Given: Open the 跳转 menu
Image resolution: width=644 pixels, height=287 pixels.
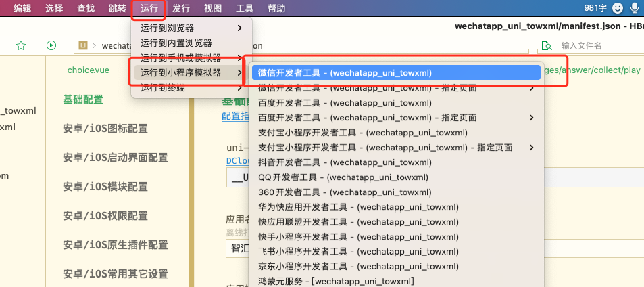Looking at the screenshot, I should point(118,8).
